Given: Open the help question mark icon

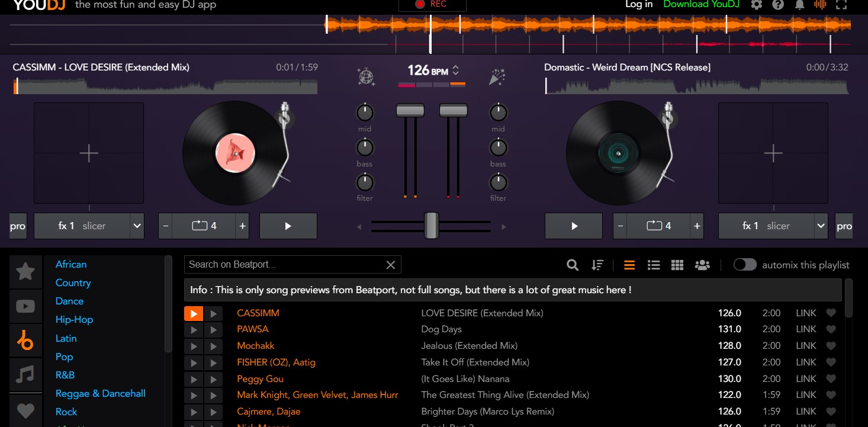Looking at the screenshot, I should (x=778, y=5).
